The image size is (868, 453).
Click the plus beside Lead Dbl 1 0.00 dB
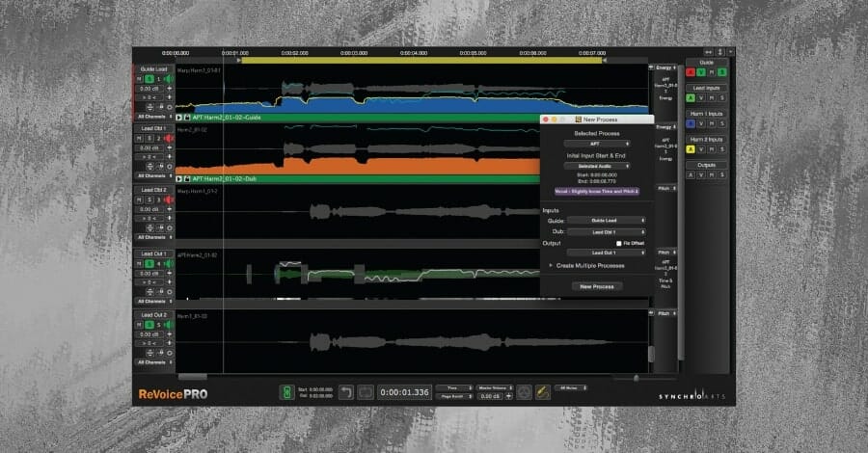[x=170, y=147]
